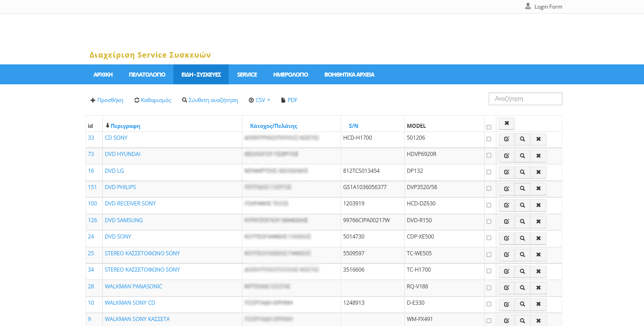Click into the Αναζήτηση search field
The height and width of the screenshot is (326, 644).
(x=525, y=99)
